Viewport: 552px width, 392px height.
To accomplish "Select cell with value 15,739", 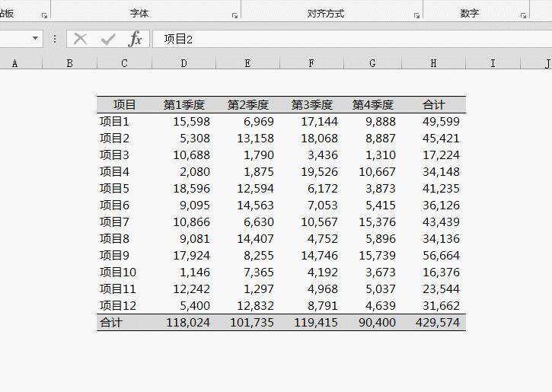I will tap(372, 256).
